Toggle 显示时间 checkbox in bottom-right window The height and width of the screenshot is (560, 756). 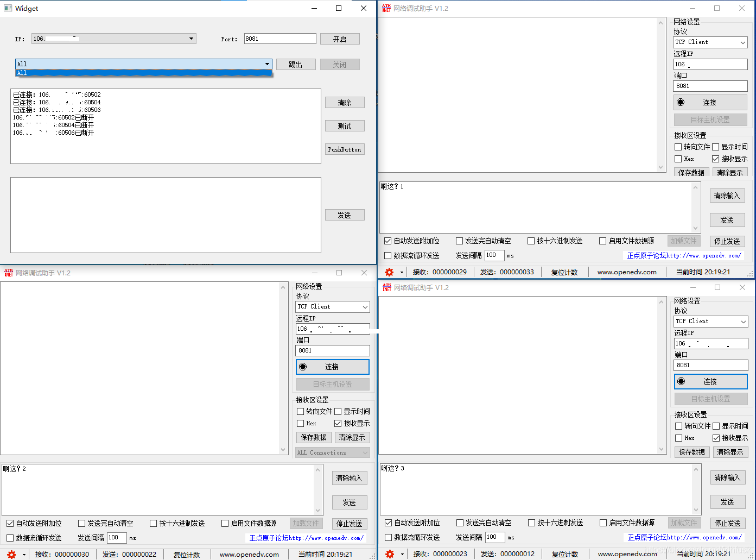(x=716, y=426)
